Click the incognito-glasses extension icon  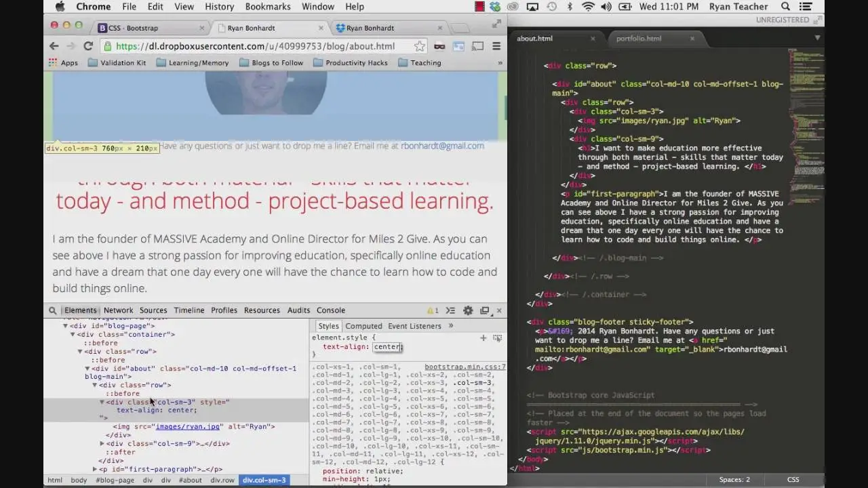[x=439, y=46]
